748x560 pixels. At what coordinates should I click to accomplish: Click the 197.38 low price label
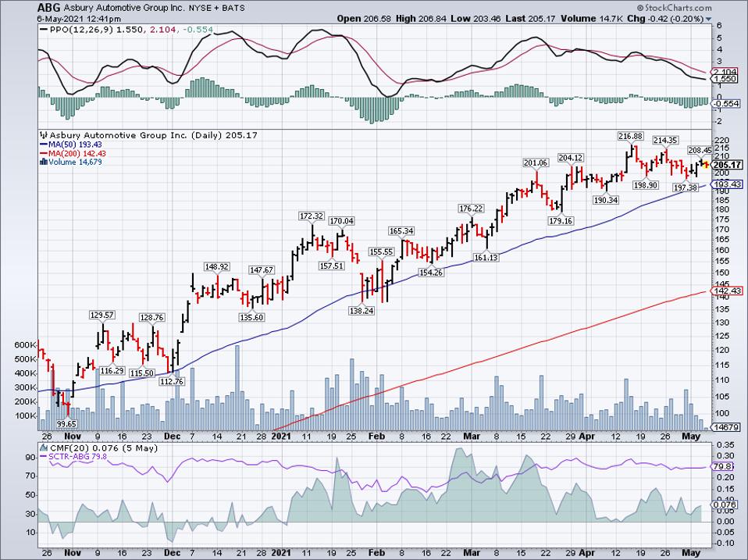click(x=686, y=188)
